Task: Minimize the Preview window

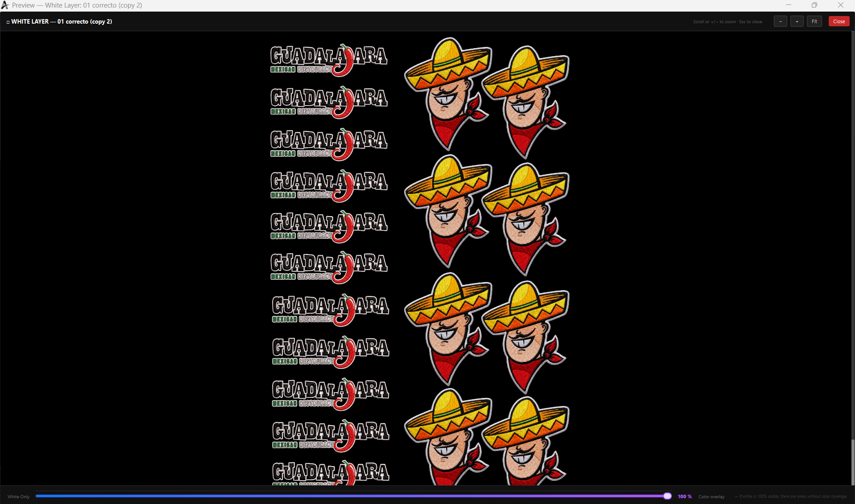Action: coord(788,5)
